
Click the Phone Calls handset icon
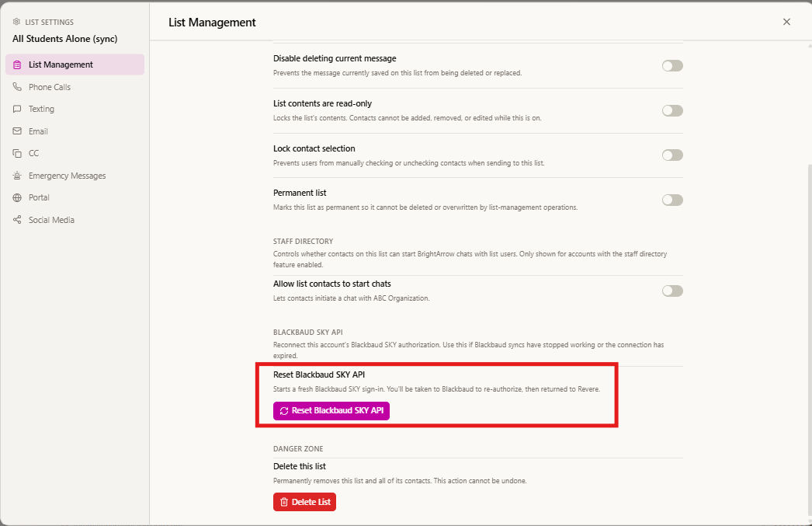tap(17, 86)
